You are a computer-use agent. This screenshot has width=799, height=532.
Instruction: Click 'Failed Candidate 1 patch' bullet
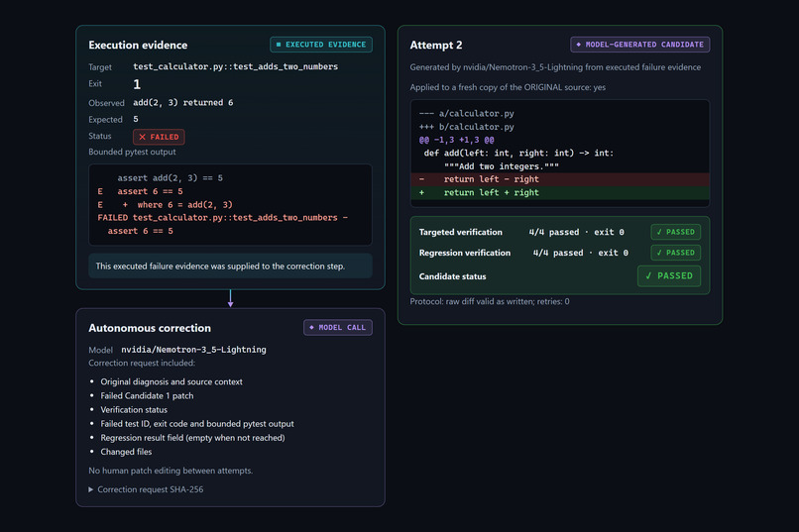pos(147,395)
